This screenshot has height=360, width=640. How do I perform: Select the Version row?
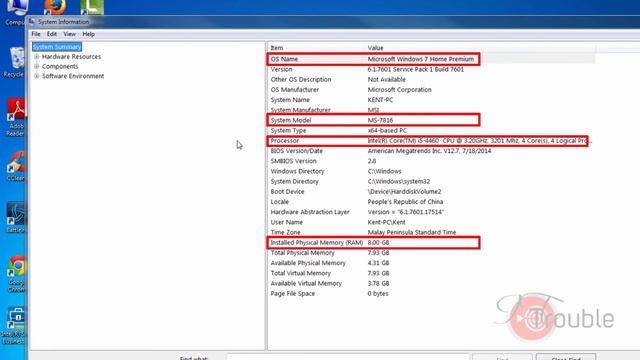tap(431, 69)
